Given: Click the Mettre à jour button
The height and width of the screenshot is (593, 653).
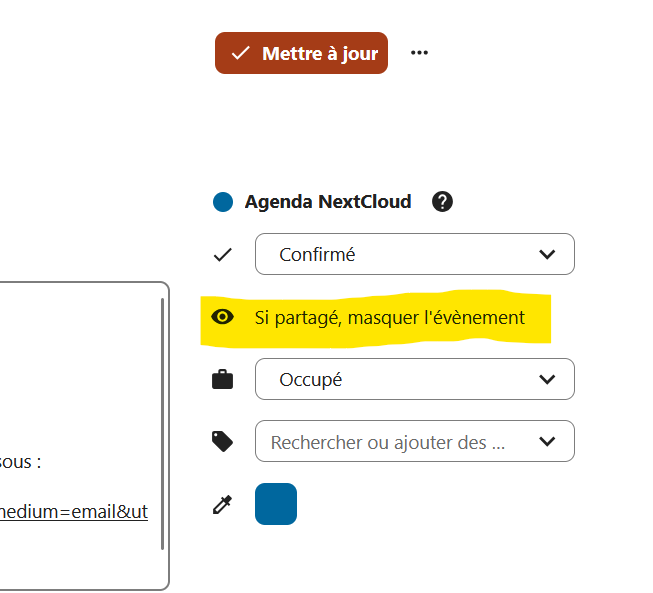Looking at the screenshot, I should pyautogui.click(x=301, y=54).
